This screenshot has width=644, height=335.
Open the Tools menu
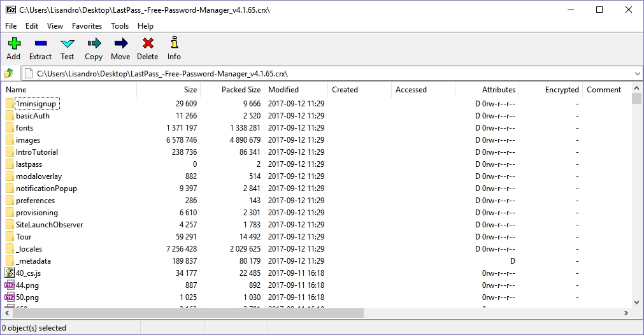click(x=120, y=26)
